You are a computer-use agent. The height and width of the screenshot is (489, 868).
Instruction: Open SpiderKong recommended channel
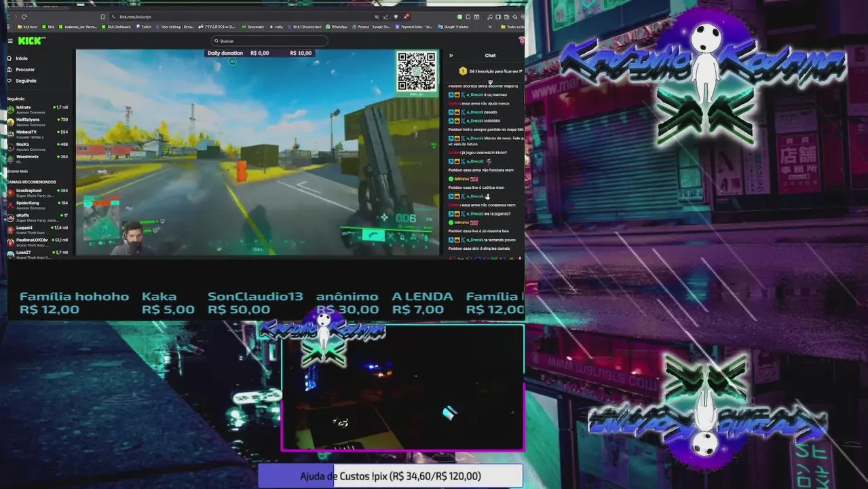pyautogui.click(x=37, y=204)
